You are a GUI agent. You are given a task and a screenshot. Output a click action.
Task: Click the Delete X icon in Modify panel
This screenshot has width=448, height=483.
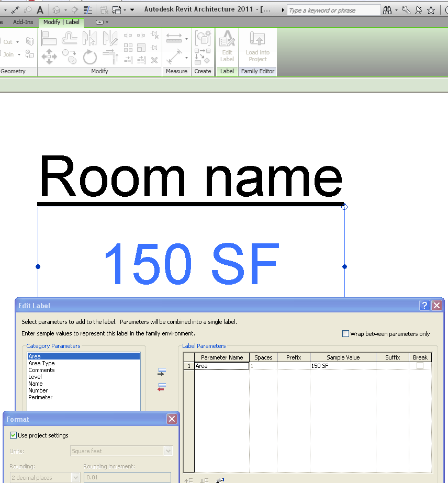[154, 60]
